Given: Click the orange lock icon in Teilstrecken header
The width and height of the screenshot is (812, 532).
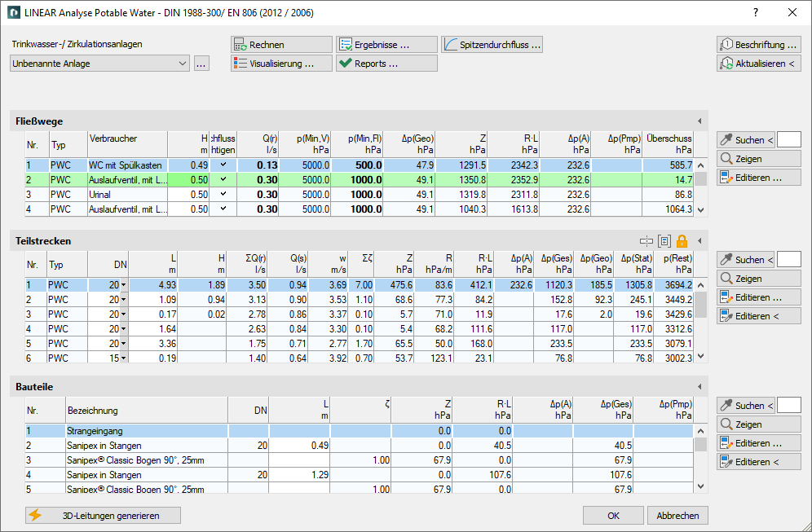Looking at the screenshot, I should pyautogui.click(x=682, y=240).
